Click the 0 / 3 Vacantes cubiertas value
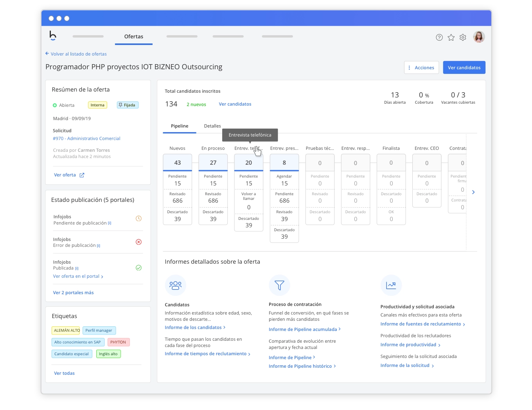 click(458, 95)
